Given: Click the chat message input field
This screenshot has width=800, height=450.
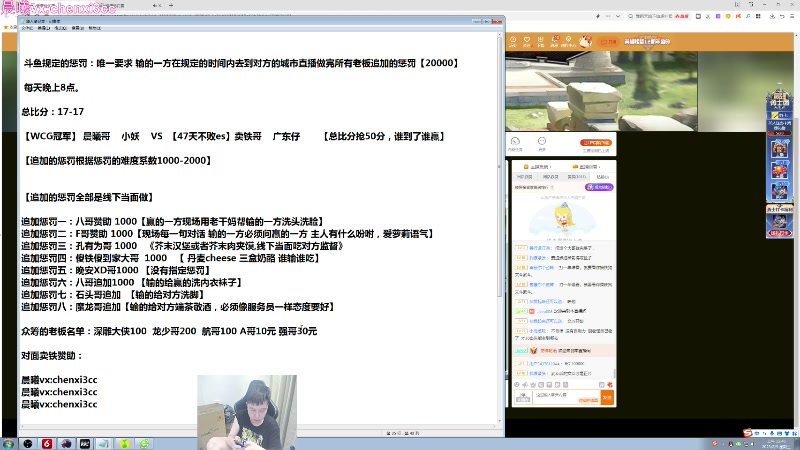Looking at the screenshot, I should pyautogui.click(x=566, y=397).
